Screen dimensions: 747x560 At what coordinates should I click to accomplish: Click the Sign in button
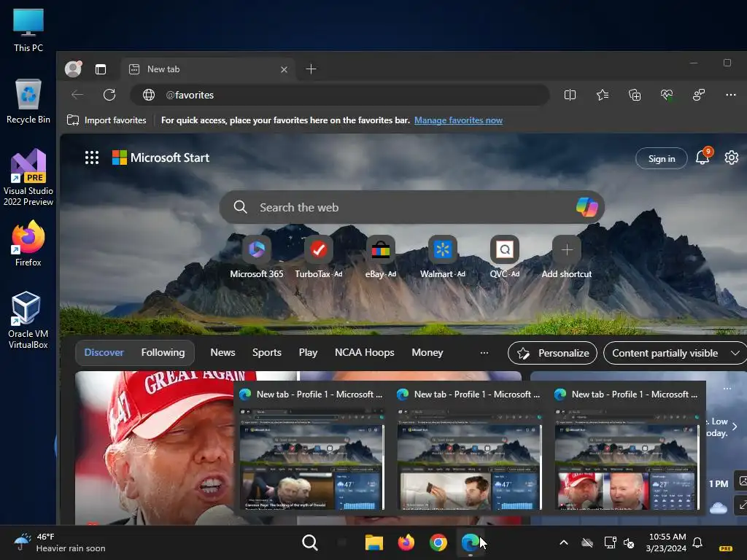[x=661, y=158]
